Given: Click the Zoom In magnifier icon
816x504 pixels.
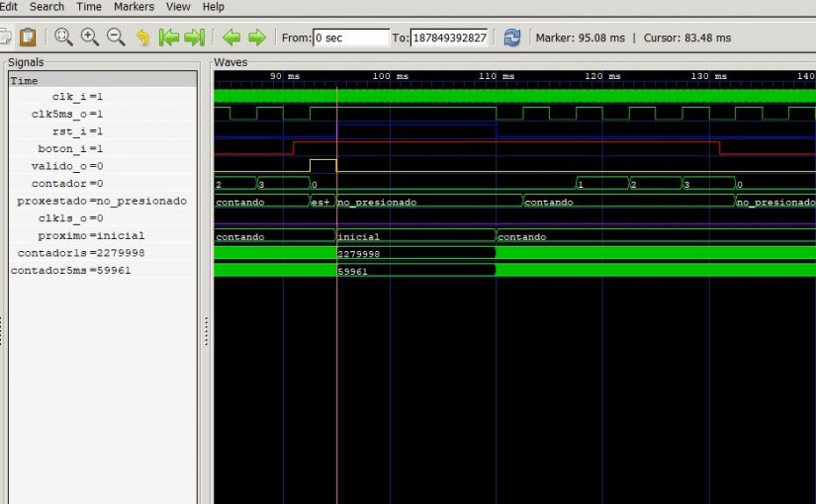Looking at the screenshot, I should point(89,38).
